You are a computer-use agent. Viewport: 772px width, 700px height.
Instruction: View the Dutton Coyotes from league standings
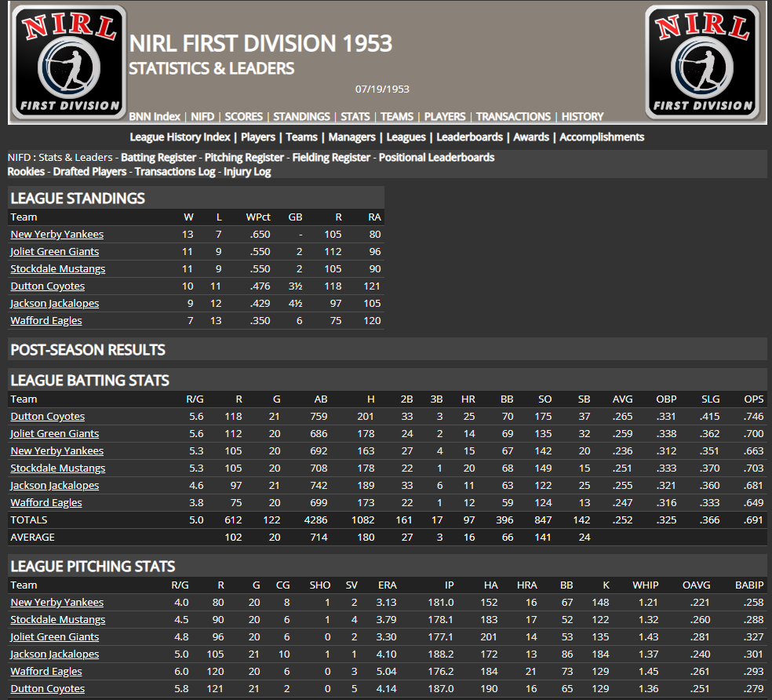tap(47, 286)
